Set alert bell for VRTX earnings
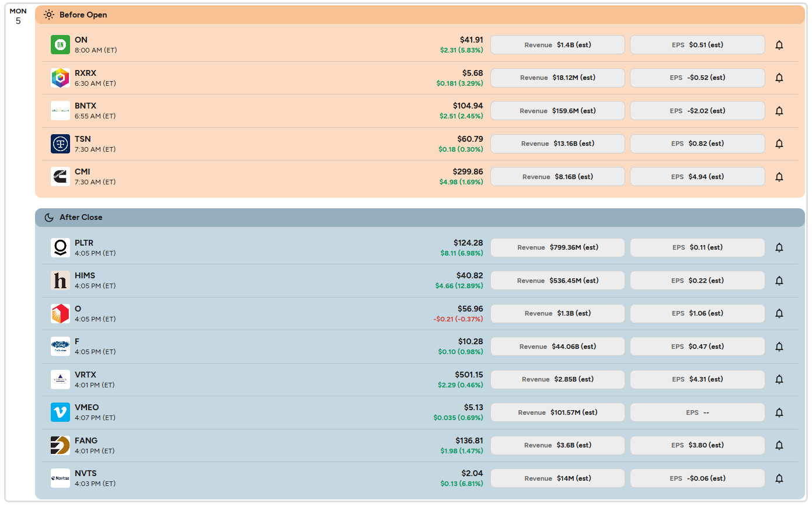The image size is (812, 507). coord(779,379)
